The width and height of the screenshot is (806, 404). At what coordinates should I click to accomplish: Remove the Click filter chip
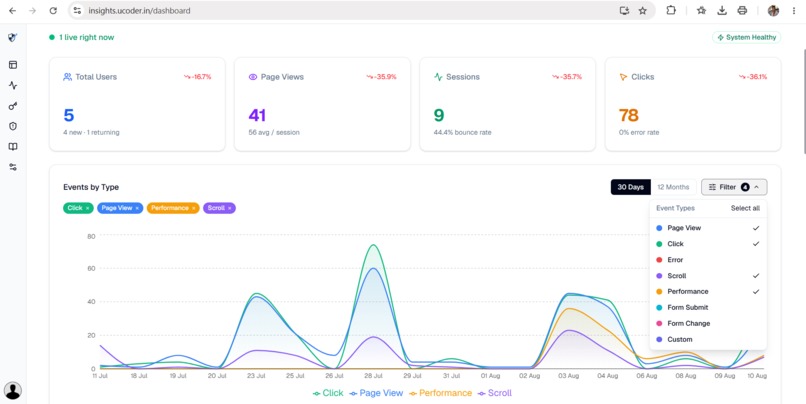tap(87, 208)
